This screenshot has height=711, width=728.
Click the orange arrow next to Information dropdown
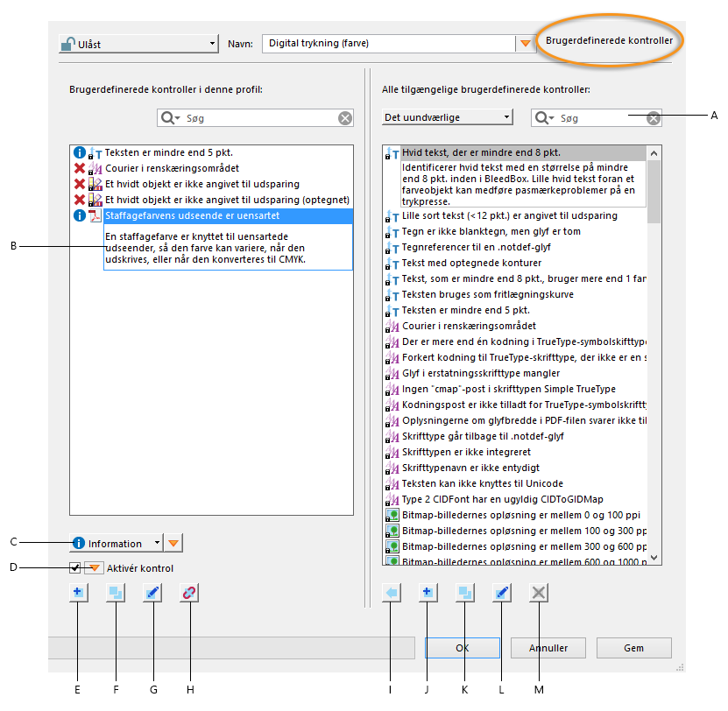pos(173,543)
